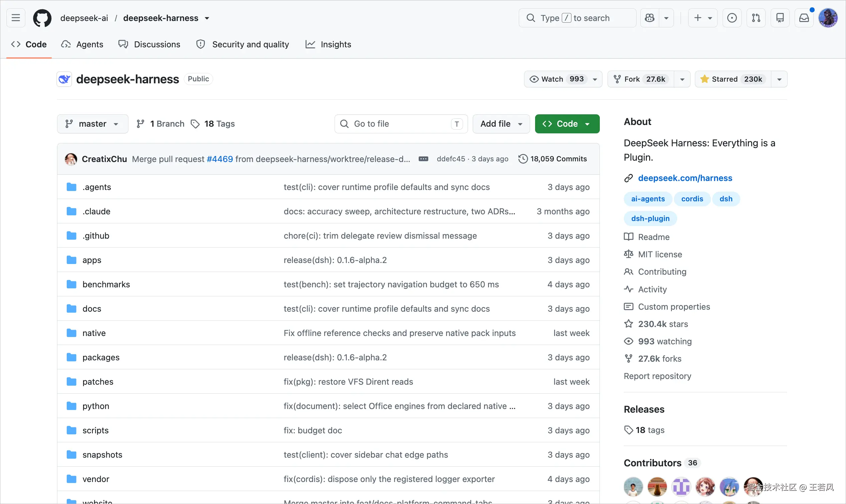
Task: Expand commit message ellipsis button
Action: [x=423, y=159]
